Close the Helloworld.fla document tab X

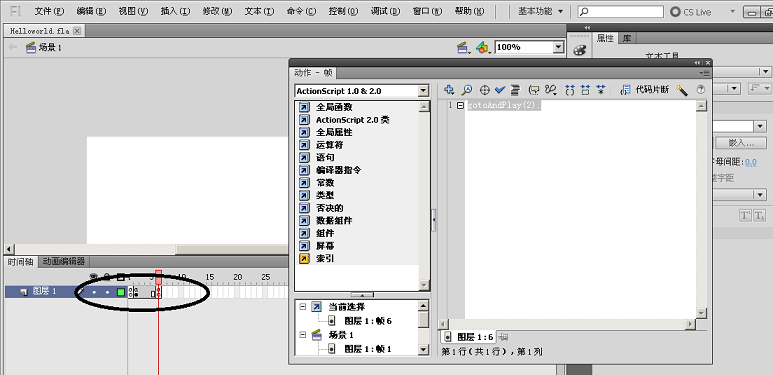76,31
